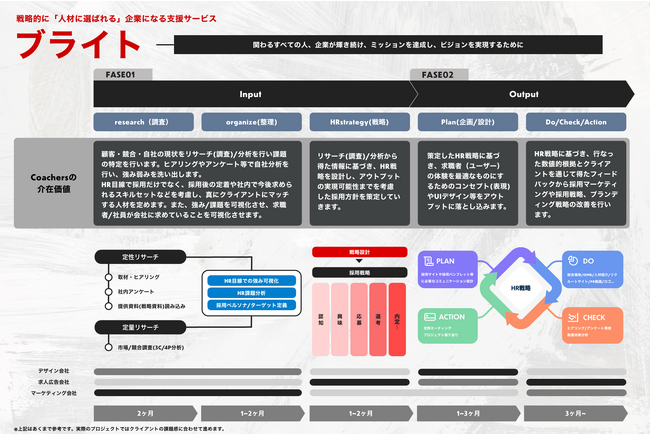Select the Do/Check/Action step

click(576, 122)
